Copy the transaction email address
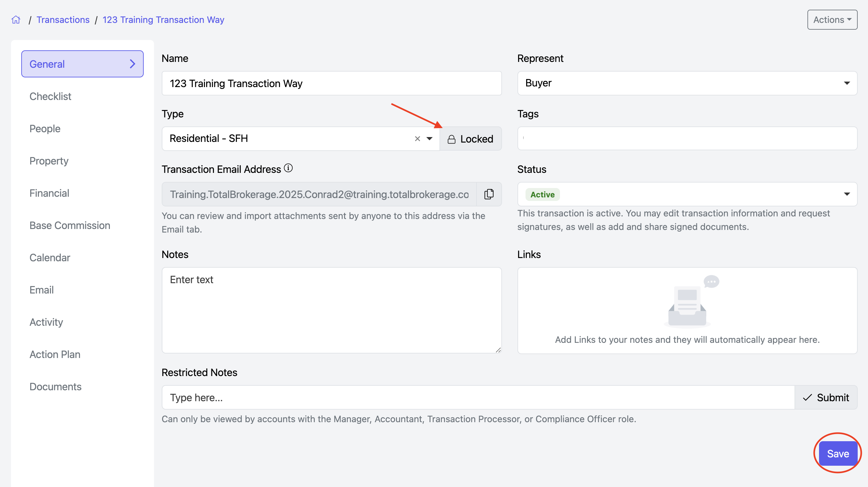868x487 pixels. point(489,194)
